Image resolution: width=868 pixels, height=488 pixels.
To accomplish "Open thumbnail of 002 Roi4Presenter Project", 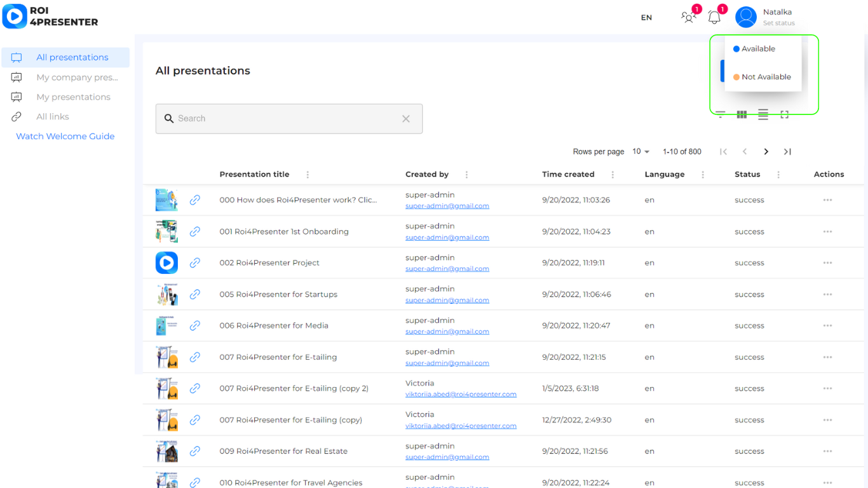I will pyautogui.click(x=166, y=263).
